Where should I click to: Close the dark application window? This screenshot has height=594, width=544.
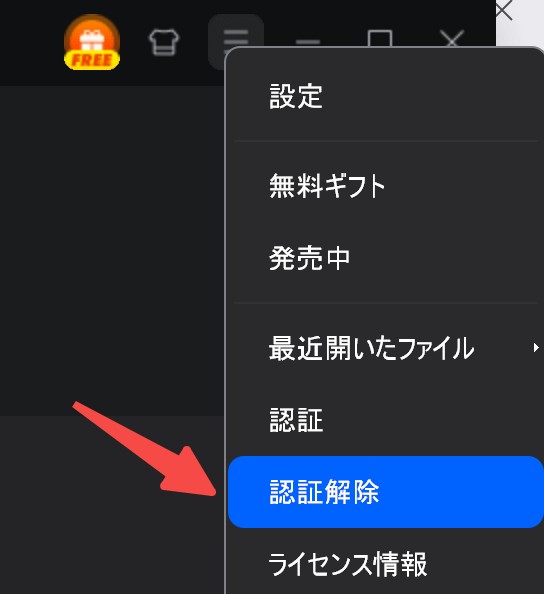(452, 38)
